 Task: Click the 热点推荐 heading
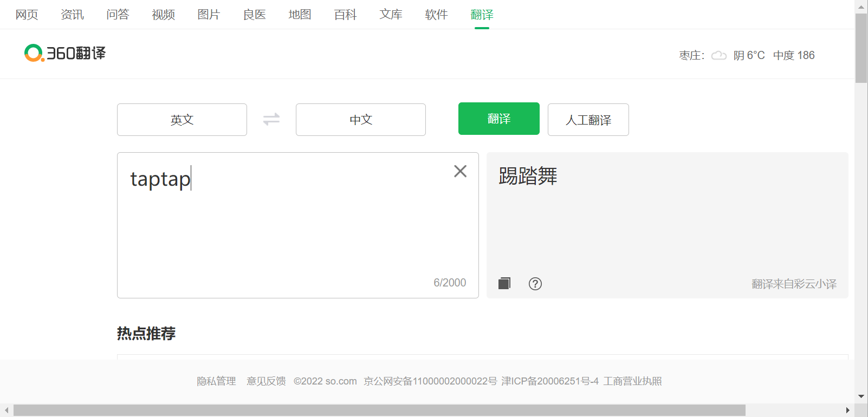coord(146,333)
